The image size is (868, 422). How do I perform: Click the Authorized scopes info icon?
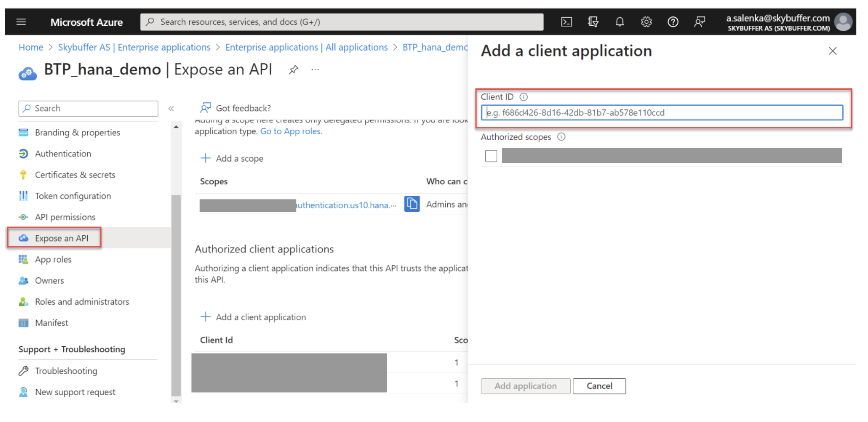tap(561, 137)
